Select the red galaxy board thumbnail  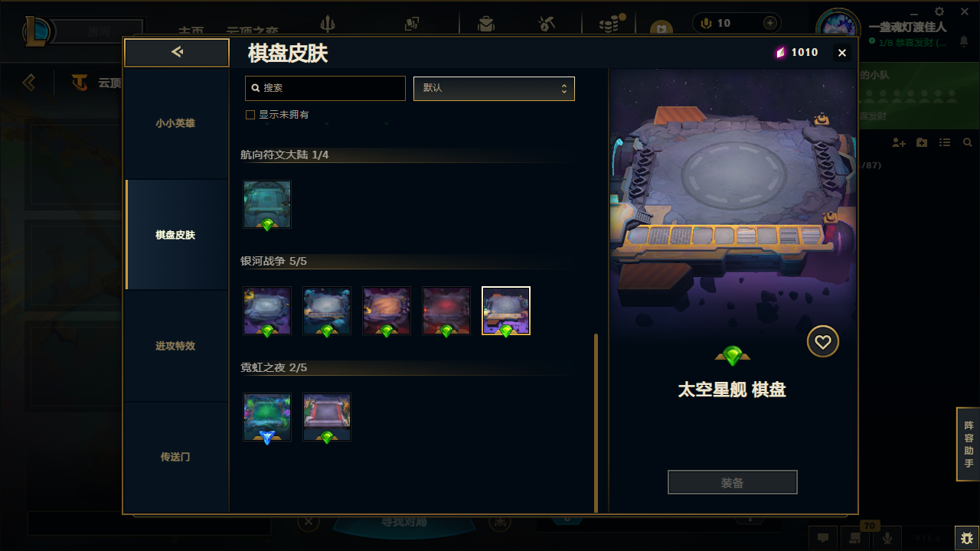tap(446, 311)
